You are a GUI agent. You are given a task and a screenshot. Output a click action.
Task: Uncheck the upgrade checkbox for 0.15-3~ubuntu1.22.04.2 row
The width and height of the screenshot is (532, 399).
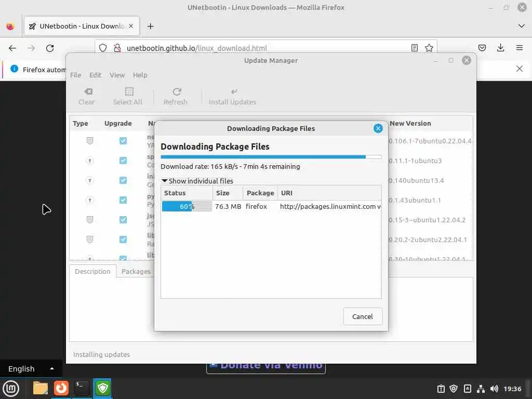pos(123,220)
